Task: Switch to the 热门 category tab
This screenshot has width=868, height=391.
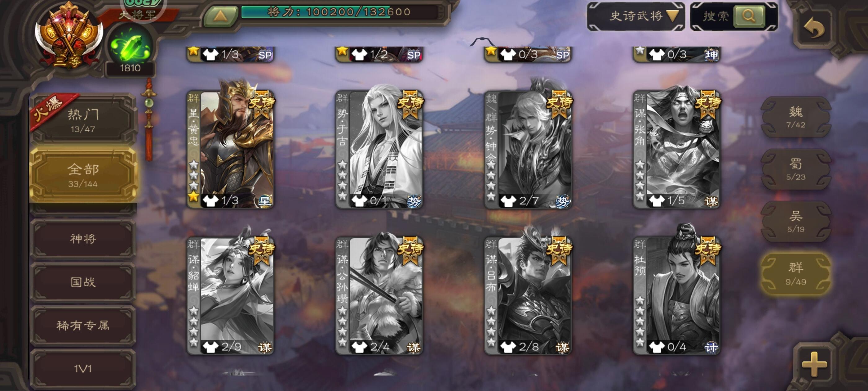Action: (x=83, y=119)
